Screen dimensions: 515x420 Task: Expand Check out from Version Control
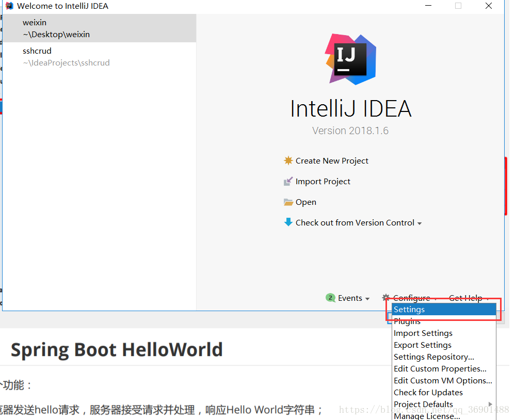tap(358, 223)
